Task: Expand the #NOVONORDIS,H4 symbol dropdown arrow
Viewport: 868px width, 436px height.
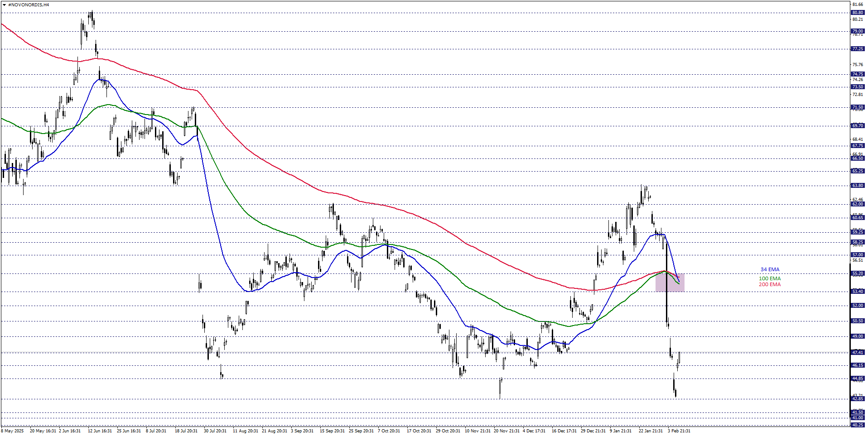Action: 5,4
